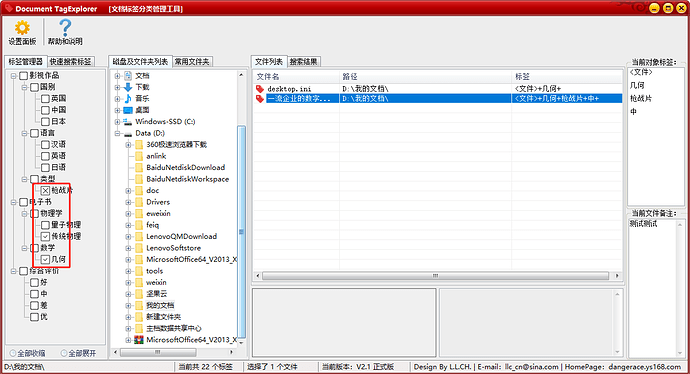Click the tag icon beside 一流企业的数字
Image resolution: width=690 pixels, height=374 pixels.
tap(260, 99)
